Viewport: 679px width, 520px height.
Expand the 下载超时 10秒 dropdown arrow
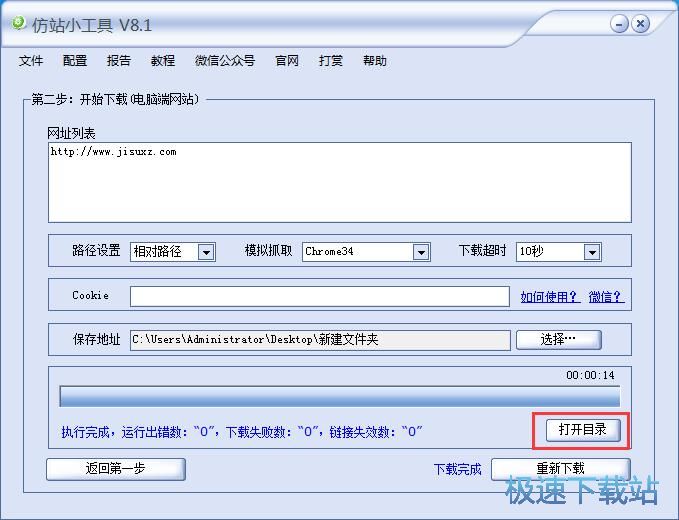pos(592,252)
